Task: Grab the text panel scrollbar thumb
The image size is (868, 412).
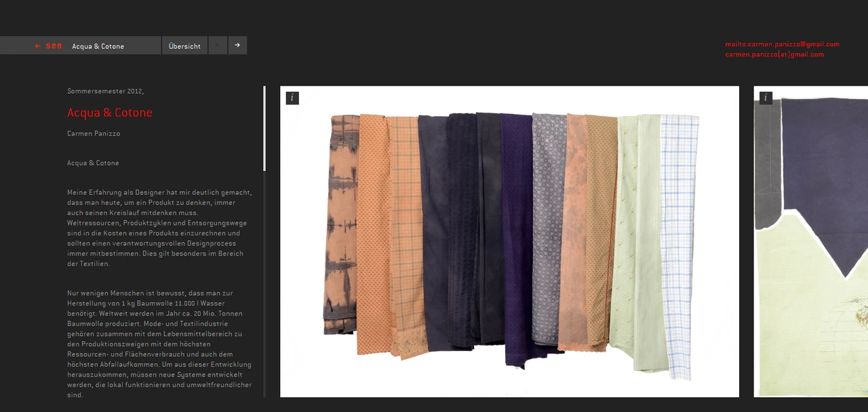Action: 264,128
